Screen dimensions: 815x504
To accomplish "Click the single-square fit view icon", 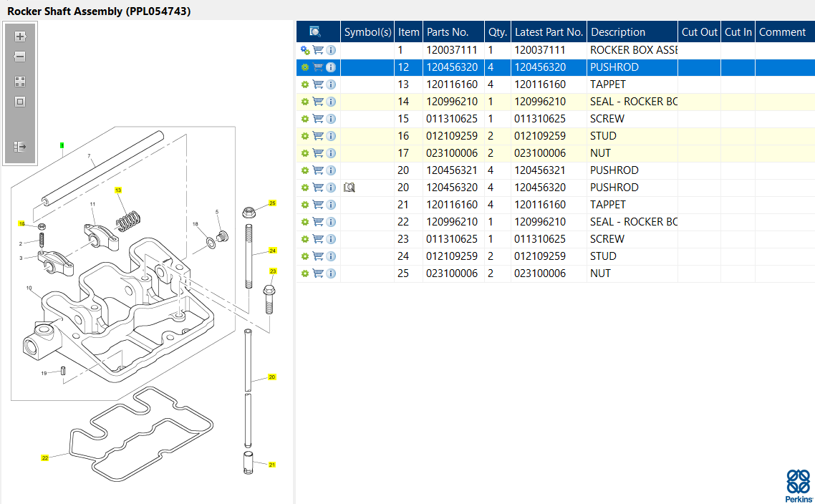I will 20,102.
